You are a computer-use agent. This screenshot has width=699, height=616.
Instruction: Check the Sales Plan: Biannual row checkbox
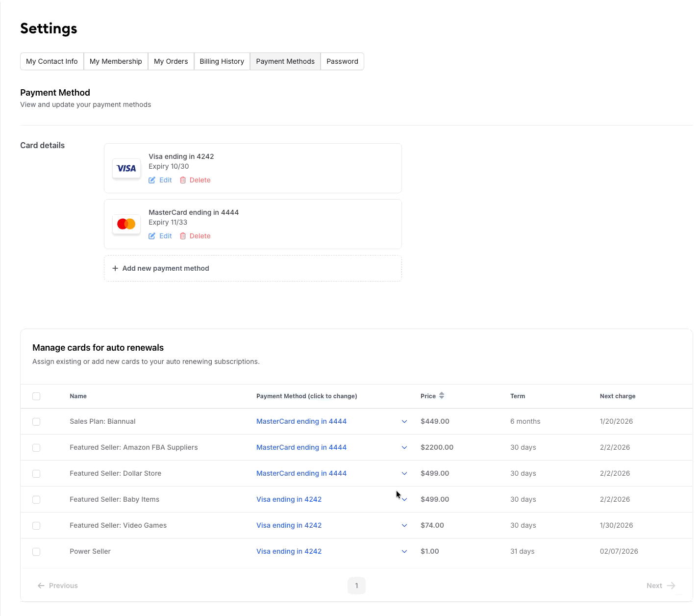tap(36, 422)
